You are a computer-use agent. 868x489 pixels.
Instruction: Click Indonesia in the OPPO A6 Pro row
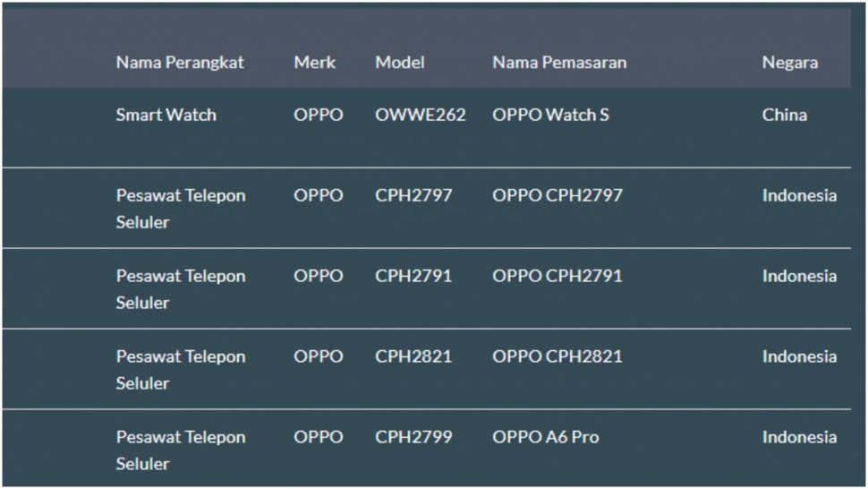coord(799,437)
